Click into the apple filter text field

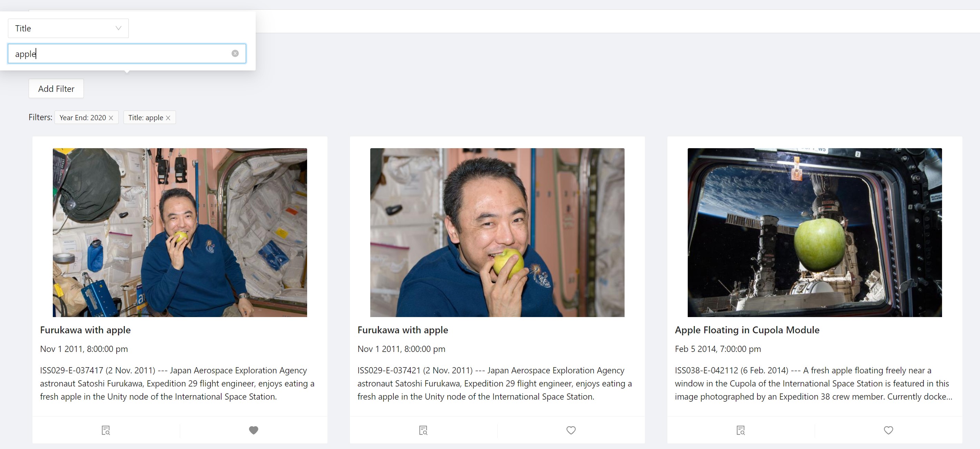click(122, 53)
